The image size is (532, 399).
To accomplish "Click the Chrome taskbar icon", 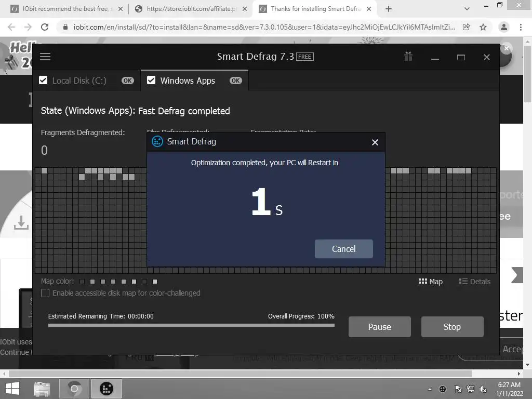I will (74, 389).
